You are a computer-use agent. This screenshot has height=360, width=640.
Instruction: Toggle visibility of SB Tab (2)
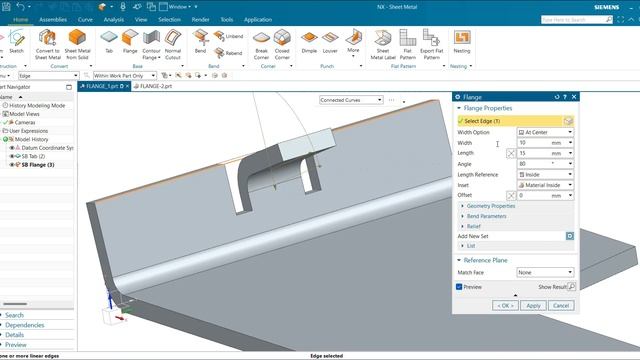[12, 156]
